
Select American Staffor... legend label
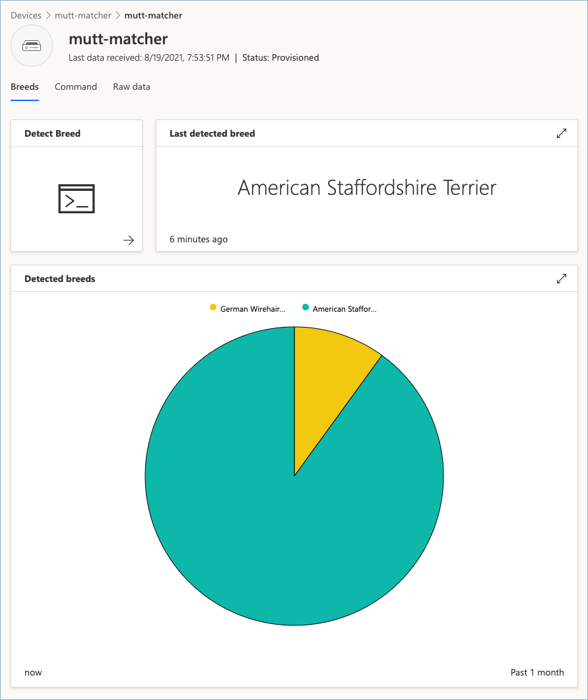(x=344, y=309)
